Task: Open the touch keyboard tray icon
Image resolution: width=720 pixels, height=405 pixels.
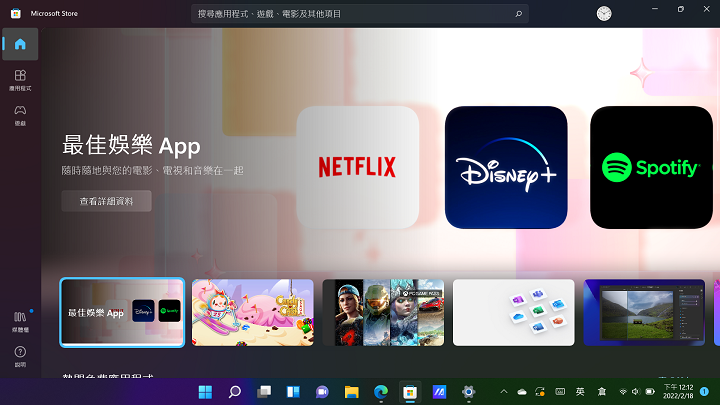Action: 560,392
